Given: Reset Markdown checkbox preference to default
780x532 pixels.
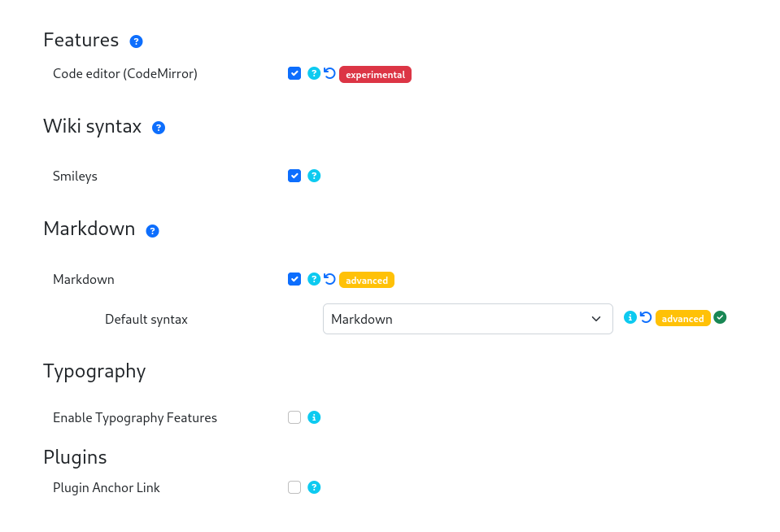Looking at the screenshot, I should [329, 279].
